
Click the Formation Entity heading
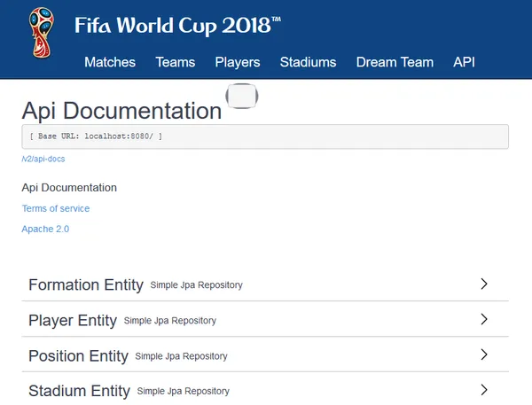[x=85, y=284]
